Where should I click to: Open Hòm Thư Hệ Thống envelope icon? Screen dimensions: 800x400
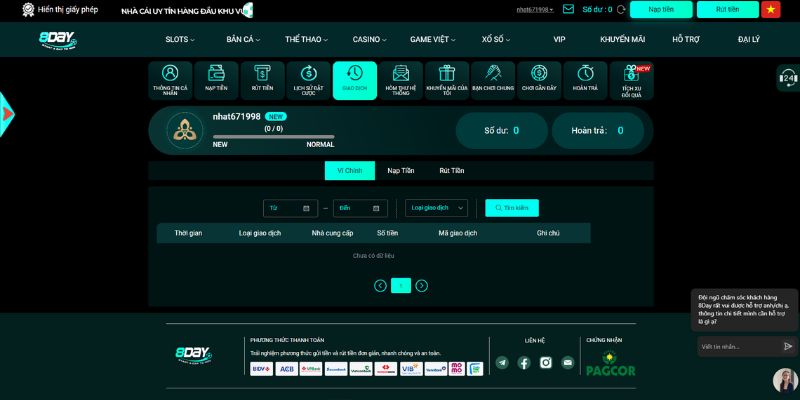pos(401,80)
